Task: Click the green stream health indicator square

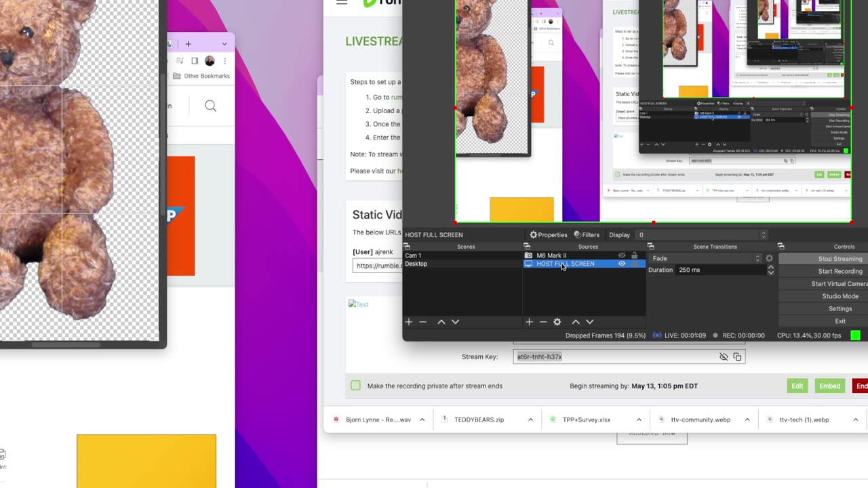Action: pyautogui.click(x=855, y=335)
